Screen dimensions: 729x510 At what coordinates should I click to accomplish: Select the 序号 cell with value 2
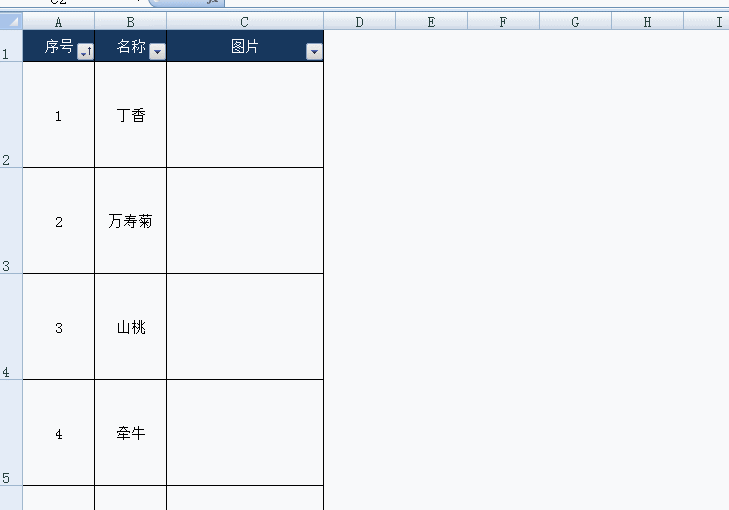pos(59,221)
